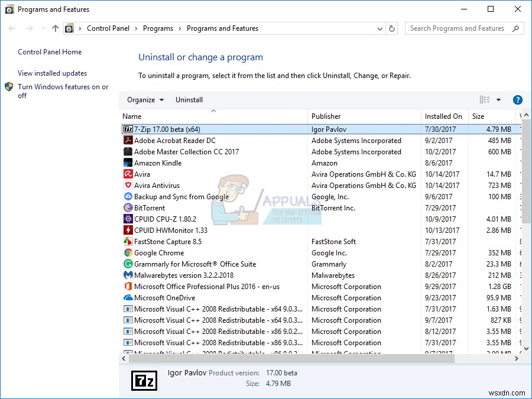Viewport: 532px width, 399px height.
Task: Click the Programs and Features breadcrumb
Action: [222, 28]
